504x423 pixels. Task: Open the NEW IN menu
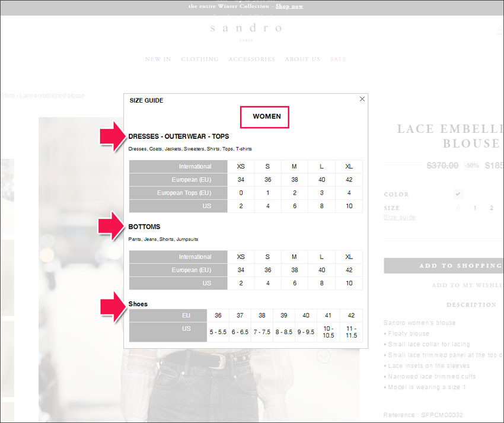tap(158, 59)
